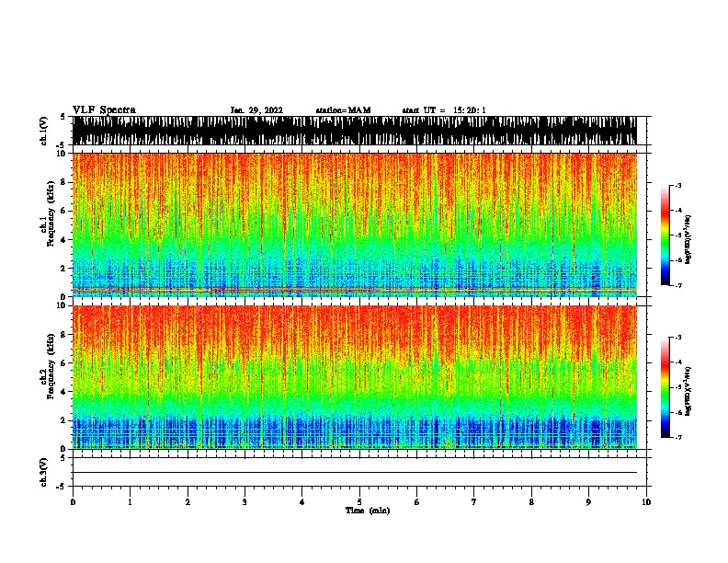
Task: Click the "-7" label on ch.2 color bar
Action: click(678, 437)
